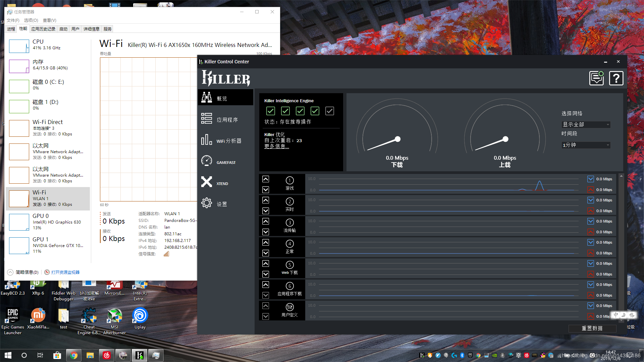
Task: Open Killer help via the question mark icon
Action: [616, 78]
